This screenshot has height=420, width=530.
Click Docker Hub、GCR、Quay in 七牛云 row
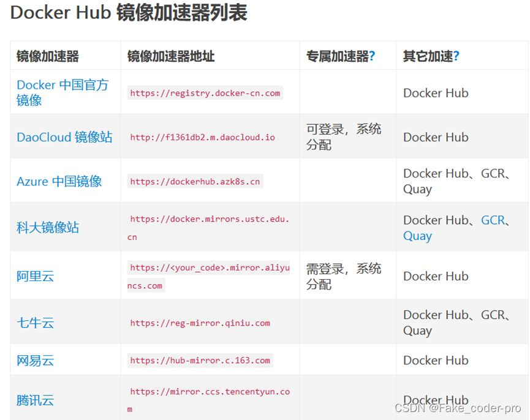tap(456, 323)
